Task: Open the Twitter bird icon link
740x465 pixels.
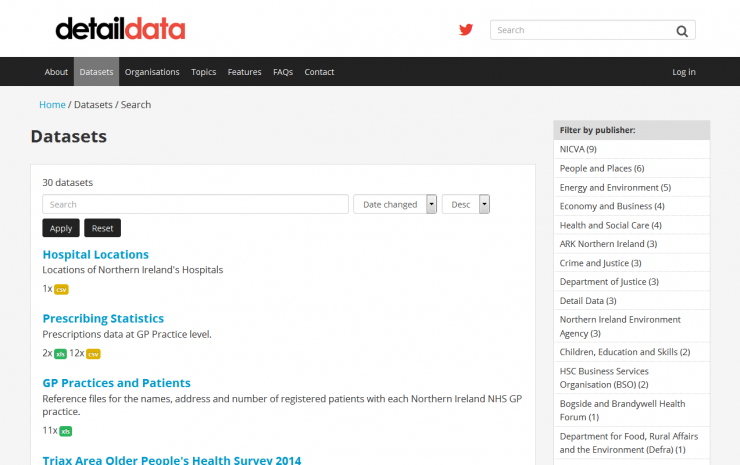Action: [466, 30]
